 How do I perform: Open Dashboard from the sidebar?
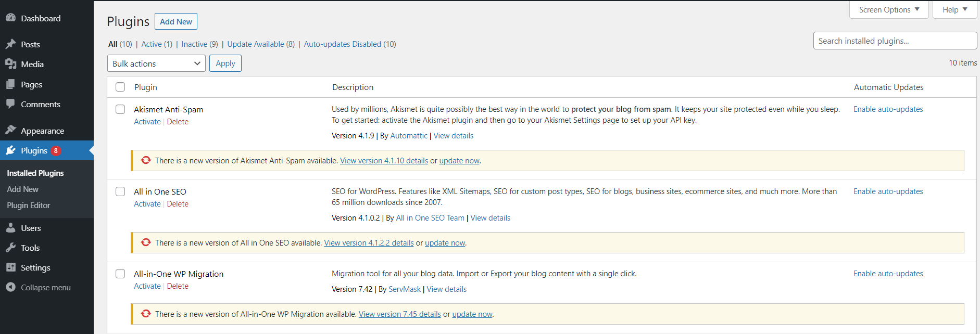41,18
